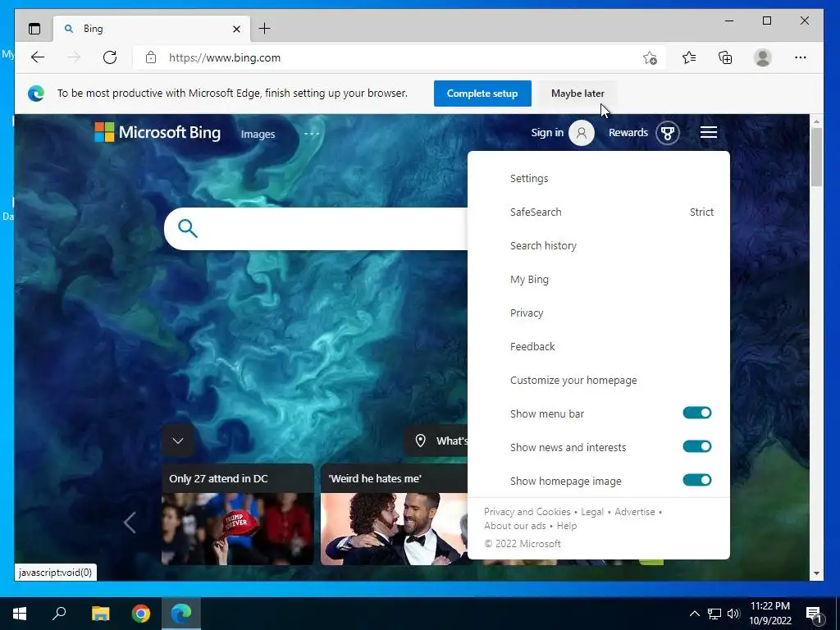Click the volume speaker tray icon

733,614
